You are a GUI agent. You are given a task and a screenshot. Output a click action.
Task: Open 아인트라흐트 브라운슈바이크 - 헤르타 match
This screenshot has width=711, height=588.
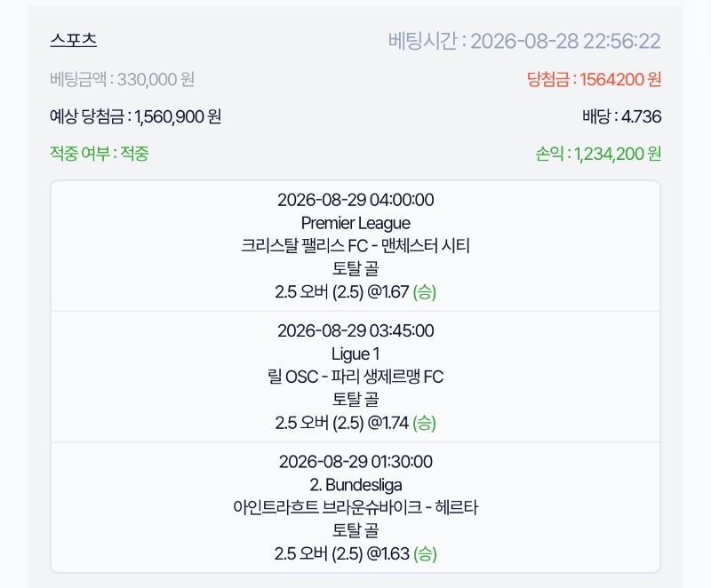click(x=355, y=507)
